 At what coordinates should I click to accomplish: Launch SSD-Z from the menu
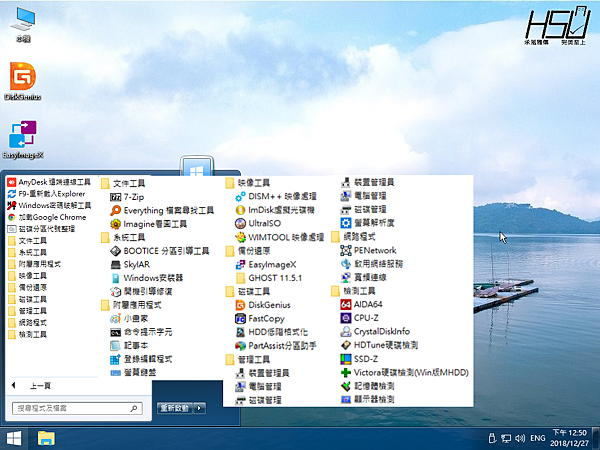pos(359,359)
